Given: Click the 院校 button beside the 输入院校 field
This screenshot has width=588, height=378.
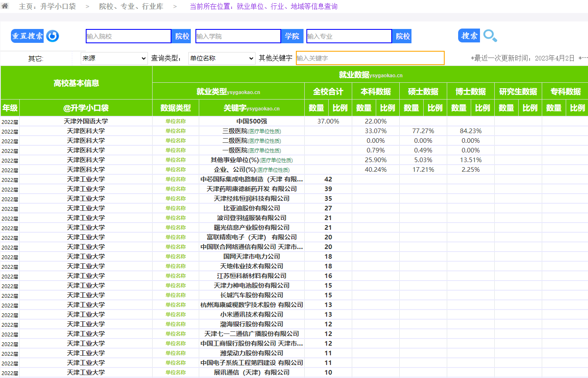Looking at the screenshot, I should pos(182,36).
